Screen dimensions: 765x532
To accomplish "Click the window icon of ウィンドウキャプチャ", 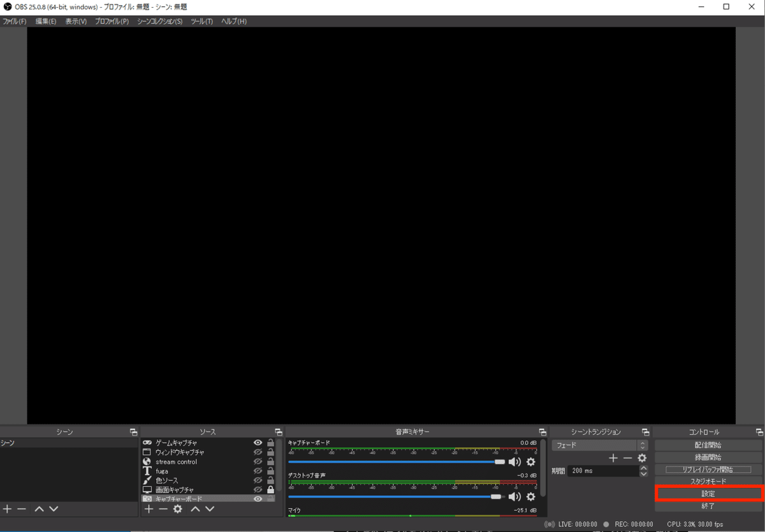I will (147, 452).
